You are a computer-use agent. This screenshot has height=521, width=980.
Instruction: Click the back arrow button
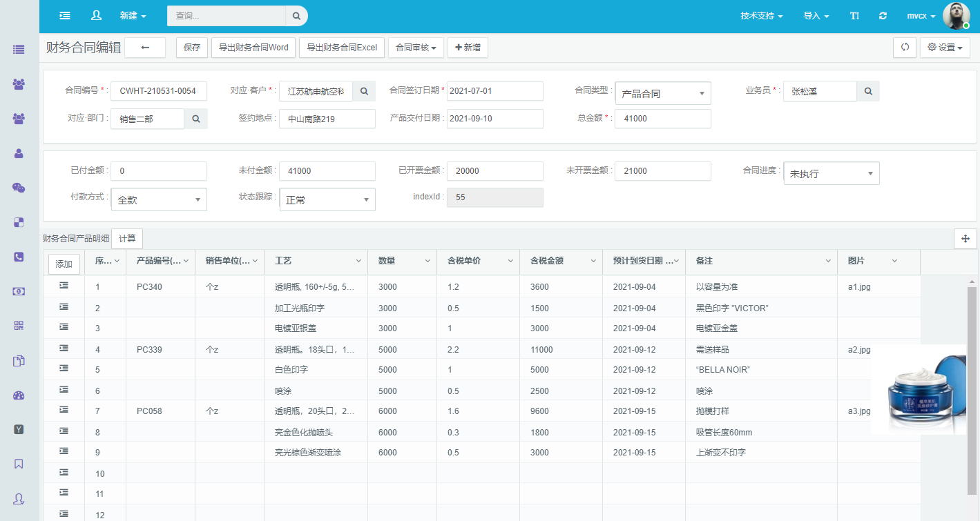(145, 48)
